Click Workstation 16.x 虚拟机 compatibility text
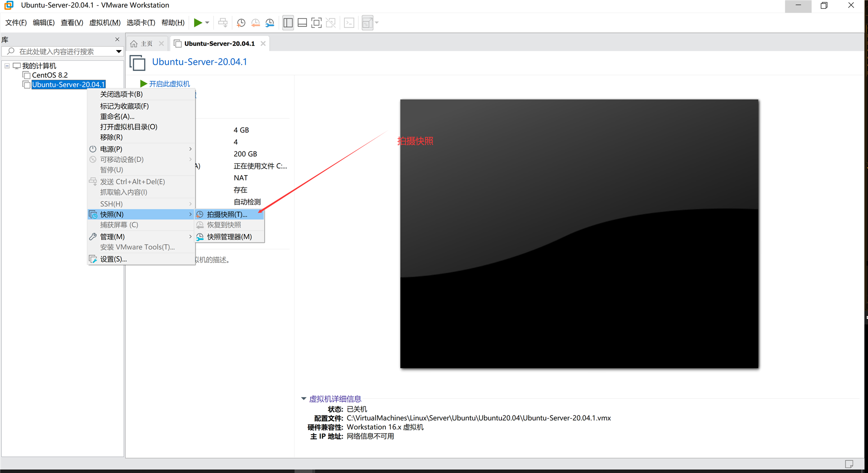The height and width of the screenshot is (473, 868). [x=385, y=427]
